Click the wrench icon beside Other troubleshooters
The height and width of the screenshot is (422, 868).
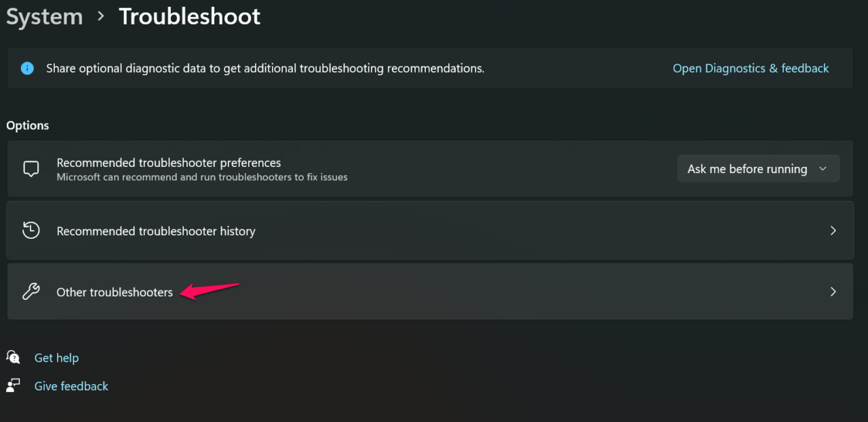tap(31, 292)
